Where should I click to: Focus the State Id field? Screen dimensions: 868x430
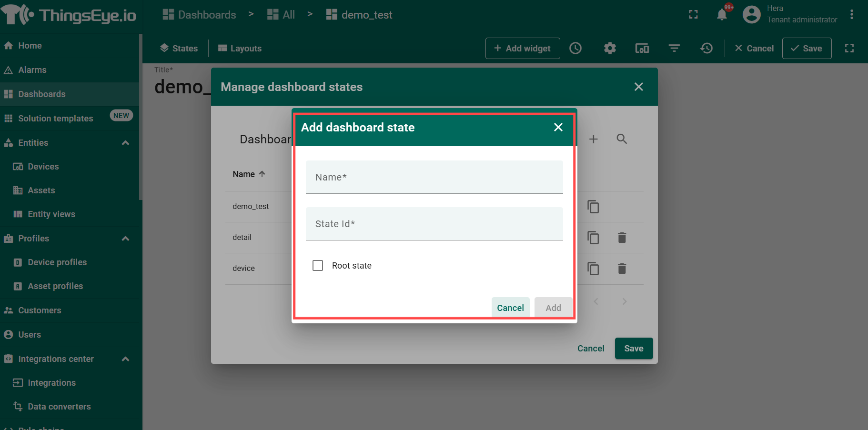(434, 224)
